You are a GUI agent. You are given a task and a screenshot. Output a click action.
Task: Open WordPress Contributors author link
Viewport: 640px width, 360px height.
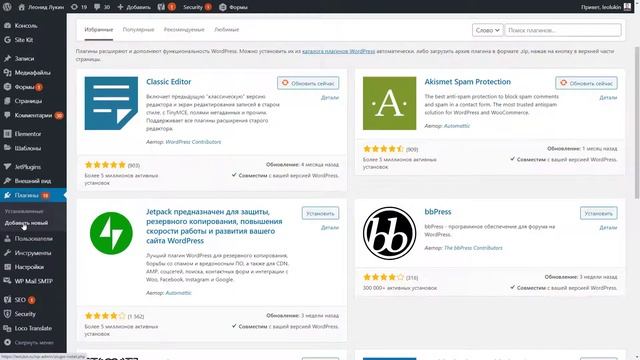(193, 142)
